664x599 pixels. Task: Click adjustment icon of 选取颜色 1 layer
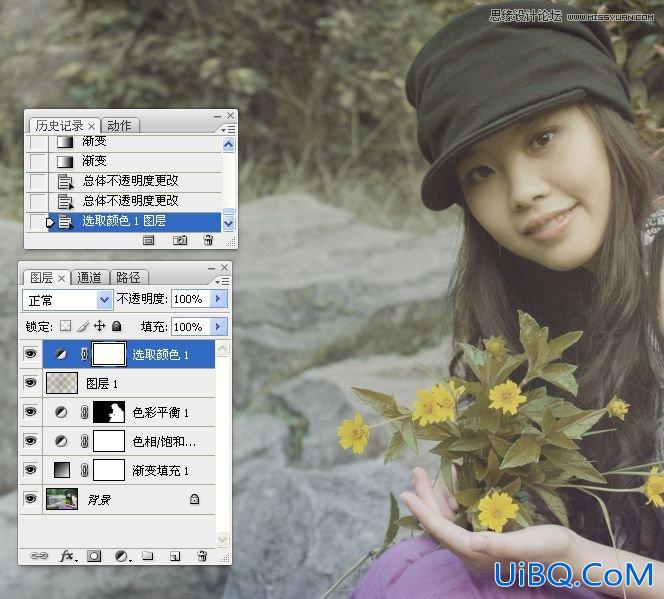point(61,354)
